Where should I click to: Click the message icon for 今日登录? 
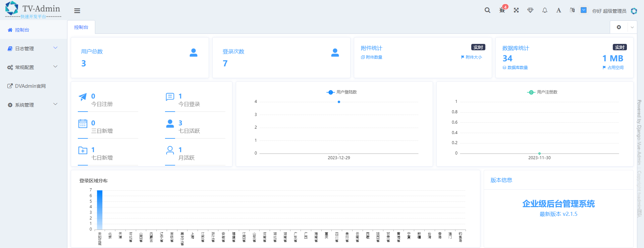coord(170,97)
